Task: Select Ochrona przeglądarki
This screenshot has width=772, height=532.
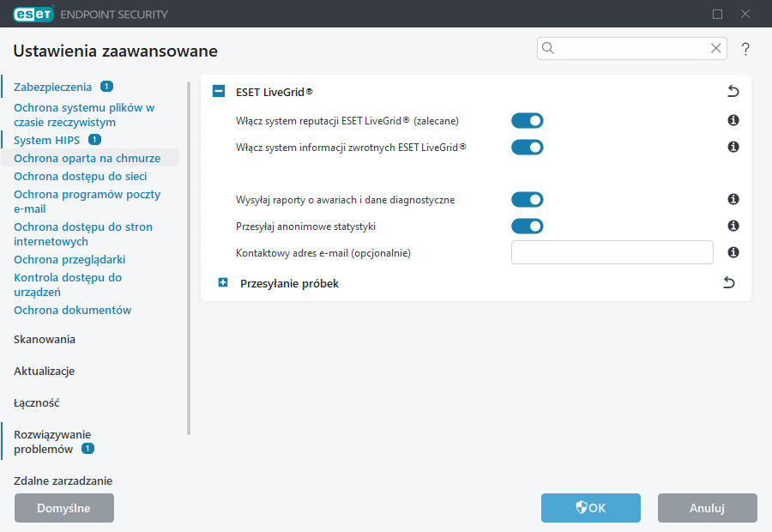Action: pos(69,260)
